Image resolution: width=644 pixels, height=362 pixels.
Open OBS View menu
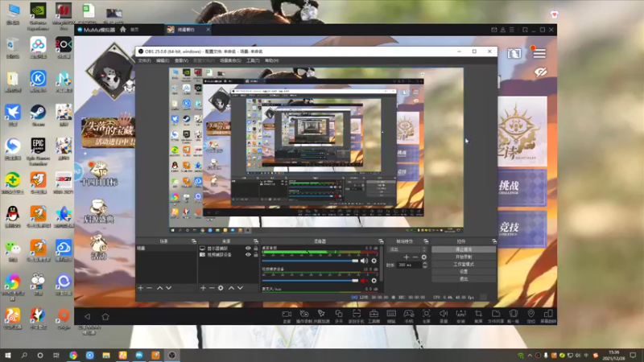pos(181,61)
